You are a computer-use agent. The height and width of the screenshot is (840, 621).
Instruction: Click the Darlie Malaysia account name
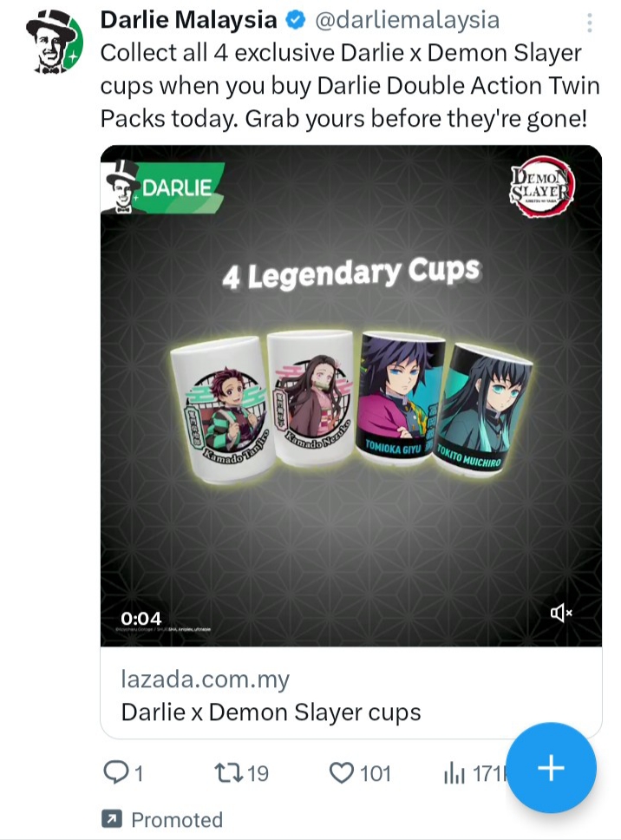(x=188, y=20)
